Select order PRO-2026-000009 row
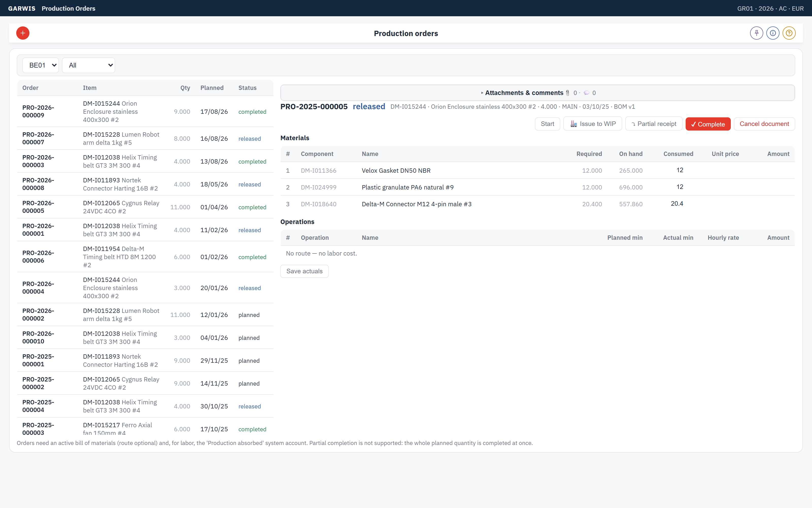The height and width of the screenshot is (508, 812). click(x=145, y=112)
